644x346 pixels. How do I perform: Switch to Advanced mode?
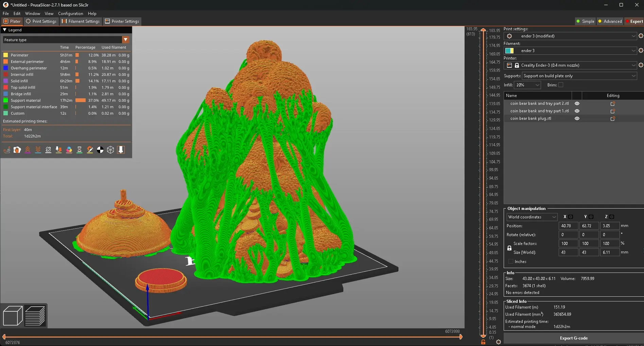click(x=610, y=21)
